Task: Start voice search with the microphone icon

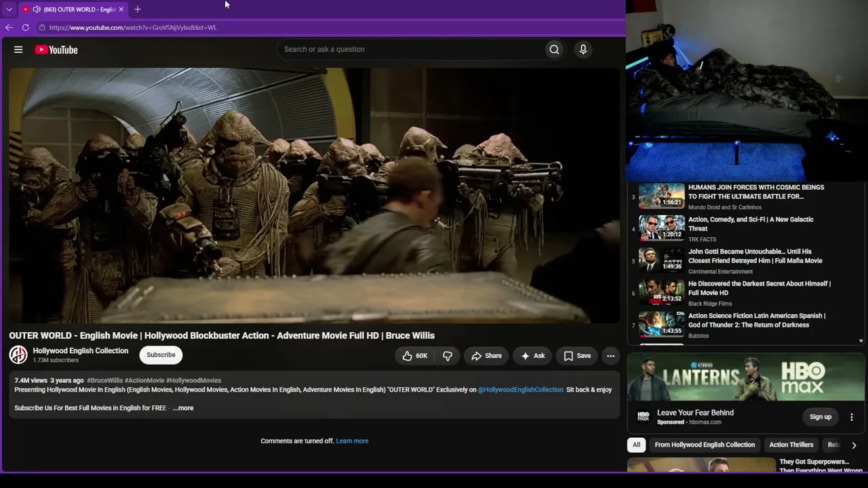Action: pos(583,49)
